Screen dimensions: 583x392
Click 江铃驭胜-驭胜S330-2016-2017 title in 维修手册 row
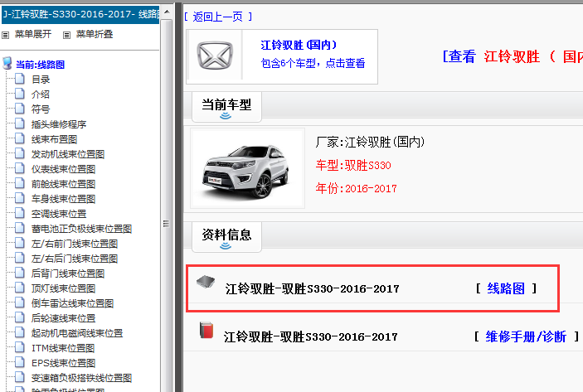pyautogui.click(x=311, y=337)
